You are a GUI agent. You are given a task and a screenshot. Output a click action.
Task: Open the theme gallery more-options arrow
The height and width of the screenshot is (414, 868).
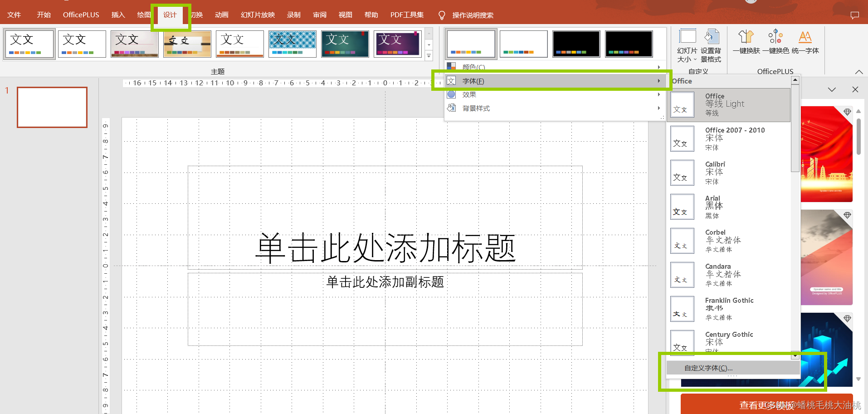tap(429, 55)
